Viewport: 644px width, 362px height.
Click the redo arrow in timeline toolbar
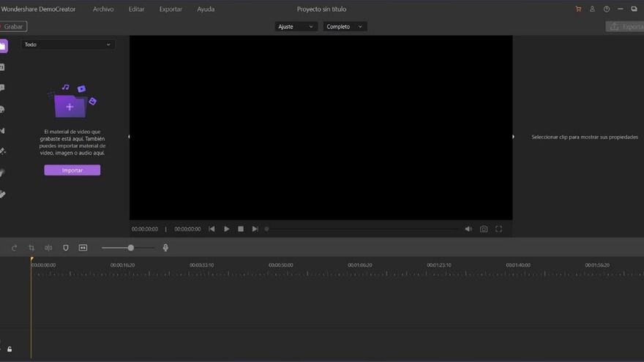[x=15, y=248]
